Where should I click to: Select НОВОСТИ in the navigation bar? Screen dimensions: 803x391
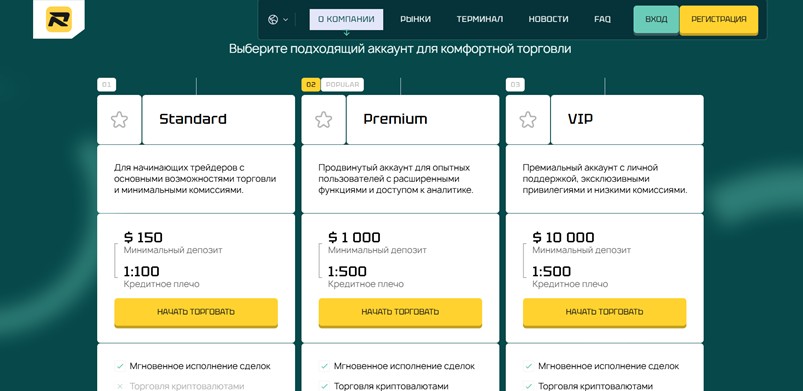(548, 19)
